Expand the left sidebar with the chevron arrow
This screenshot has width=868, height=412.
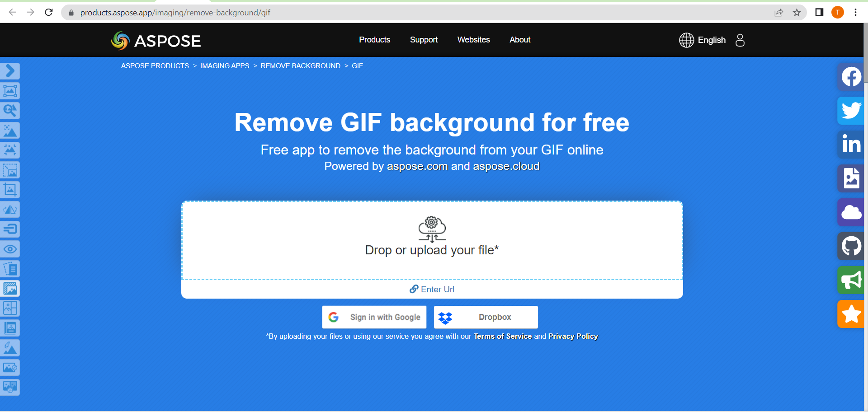(x=10, y=71)
